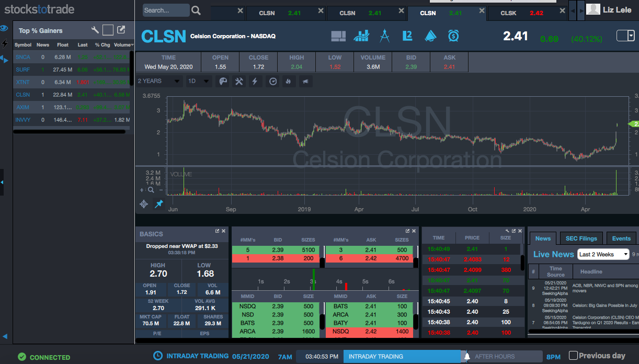The height and width of the screenshot is (364, 639).
Task: Open the 2 YEARS range dropdown
Action: (159, 81)
